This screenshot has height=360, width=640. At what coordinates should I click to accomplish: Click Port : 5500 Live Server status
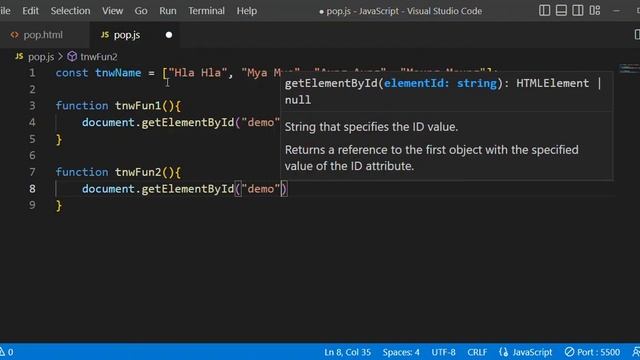click(593, 352)
